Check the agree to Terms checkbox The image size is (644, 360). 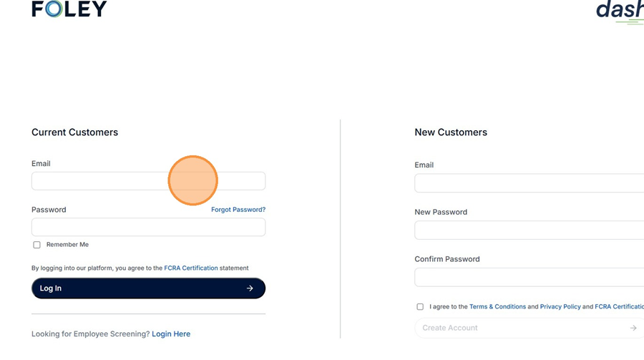point(420,306)
